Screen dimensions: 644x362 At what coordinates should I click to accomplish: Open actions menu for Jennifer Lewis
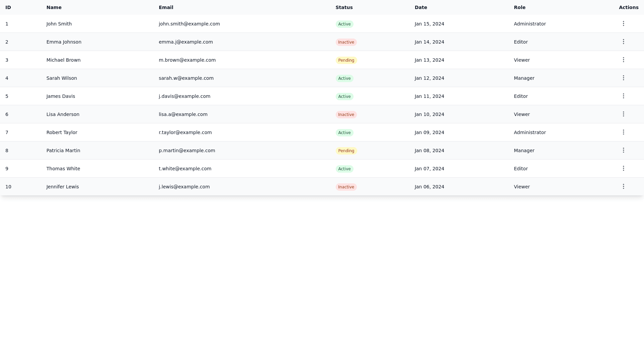pyautogui.click(x=623, y=186)
